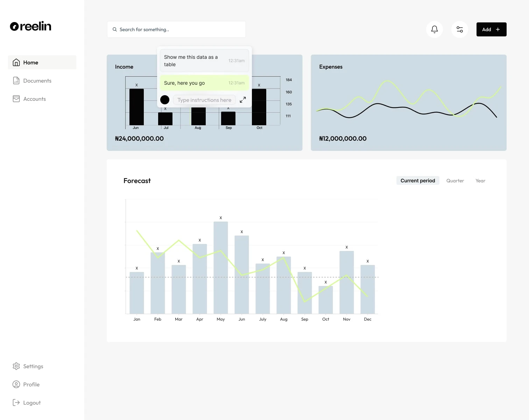529x420 pixels.
Task: Switch forecast to Year view
Action: click(480, 181)
